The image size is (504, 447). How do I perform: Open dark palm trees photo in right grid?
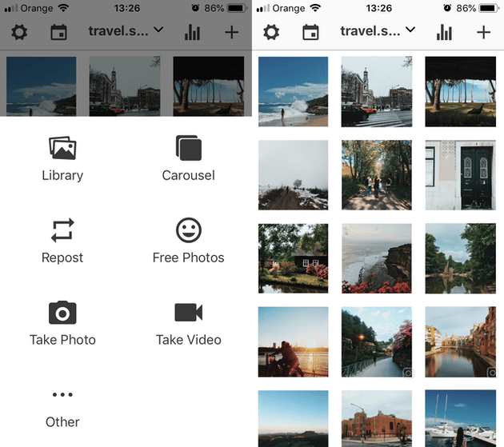pyautogui.click(x=460, y=92)
